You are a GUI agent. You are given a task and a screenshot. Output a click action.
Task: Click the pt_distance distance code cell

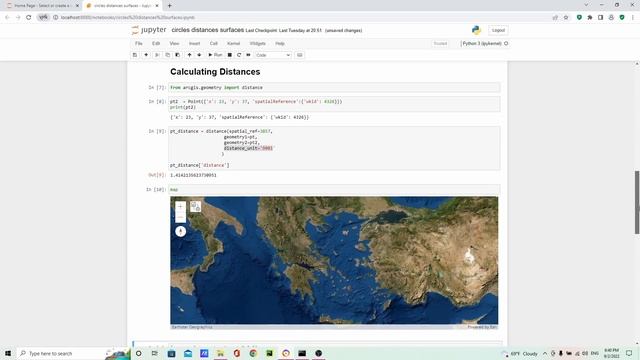(x=334, y=148)
